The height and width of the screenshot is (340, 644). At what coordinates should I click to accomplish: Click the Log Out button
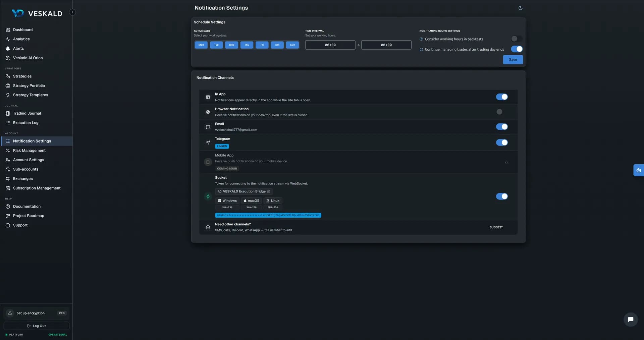tap(36, 326)
